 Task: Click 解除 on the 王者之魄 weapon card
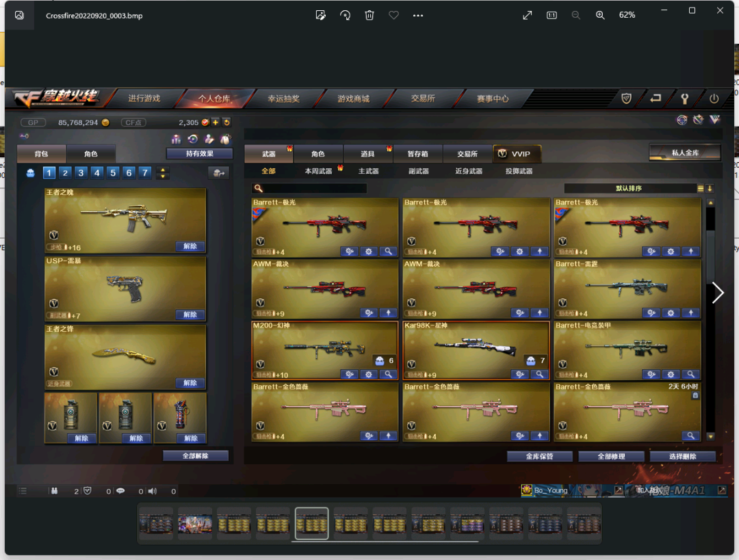[190, 246]
